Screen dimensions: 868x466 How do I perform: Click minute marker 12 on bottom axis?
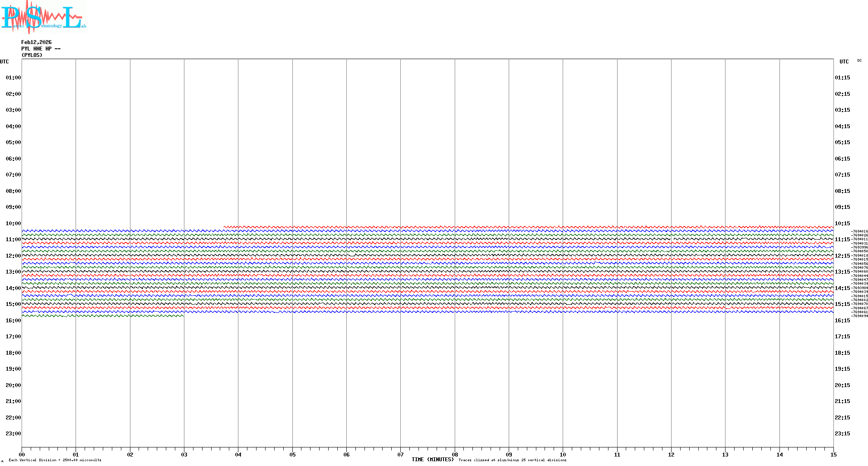pos(671,455)
